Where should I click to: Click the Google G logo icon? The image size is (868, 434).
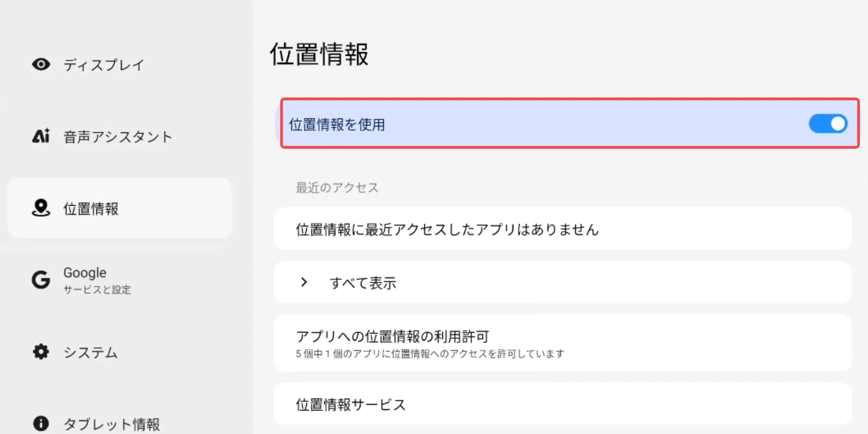tap(41, 279)
